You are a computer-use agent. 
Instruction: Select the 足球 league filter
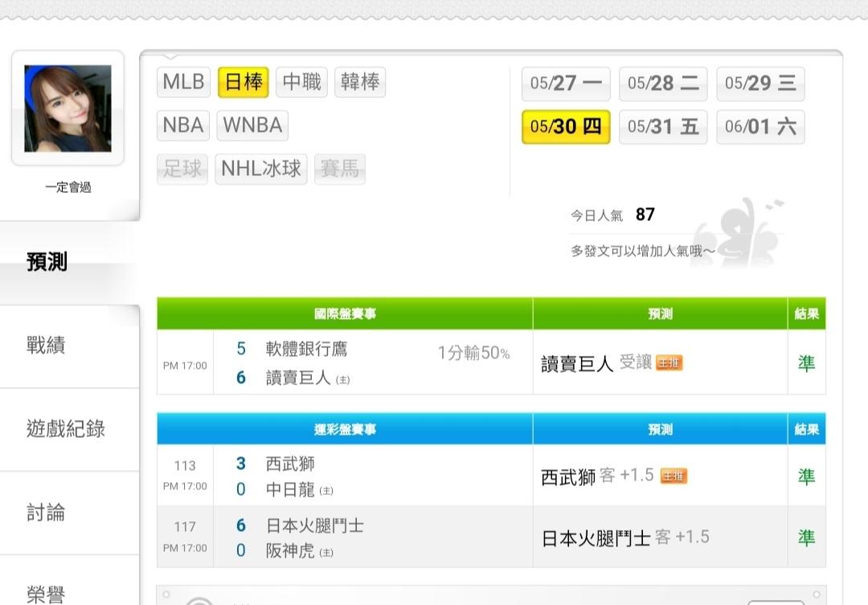point(182,168)
